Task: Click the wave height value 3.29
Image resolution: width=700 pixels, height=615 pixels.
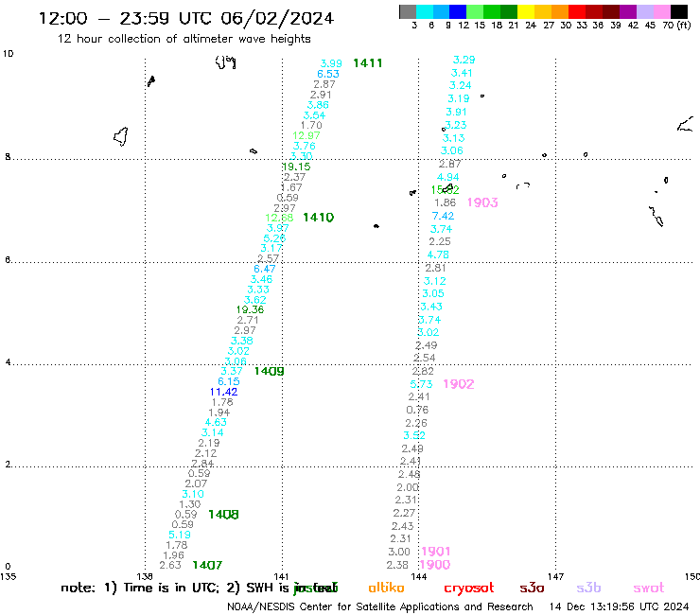Action: pyautogui.click(x=464, y=60)
